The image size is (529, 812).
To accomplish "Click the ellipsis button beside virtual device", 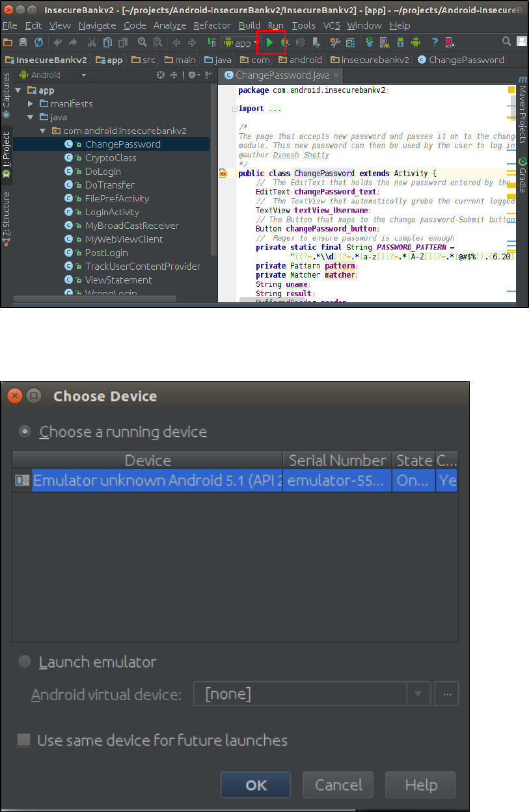I will (446, 694).
